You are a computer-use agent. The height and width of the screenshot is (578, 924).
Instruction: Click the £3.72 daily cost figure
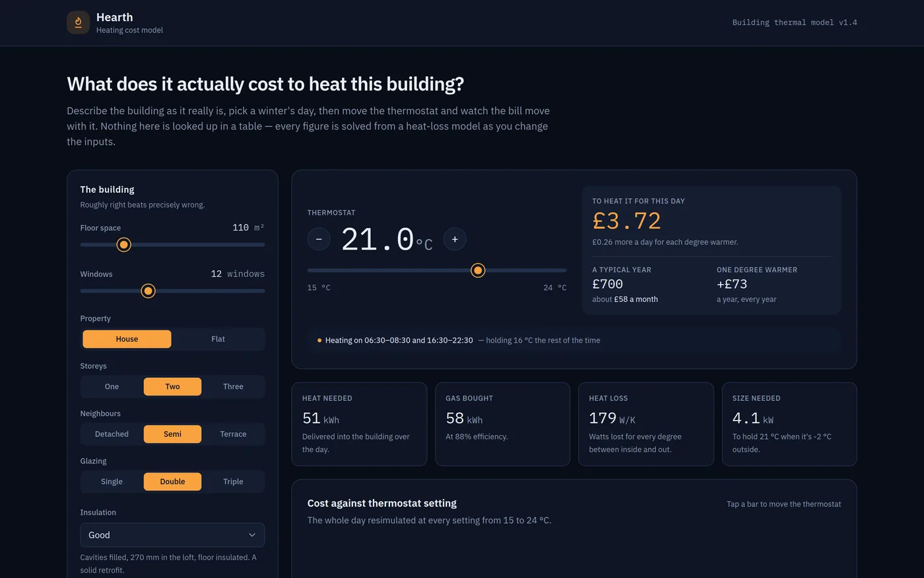coord(626,221)
